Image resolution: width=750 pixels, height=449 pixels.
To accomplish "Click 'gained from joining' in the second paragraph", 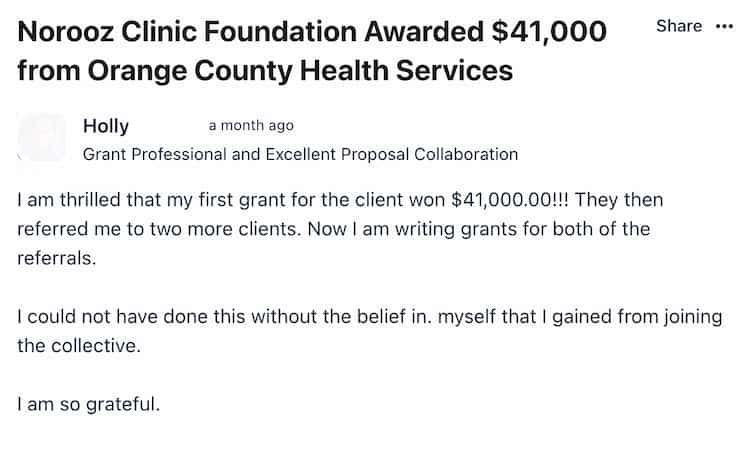I will 638,317.
